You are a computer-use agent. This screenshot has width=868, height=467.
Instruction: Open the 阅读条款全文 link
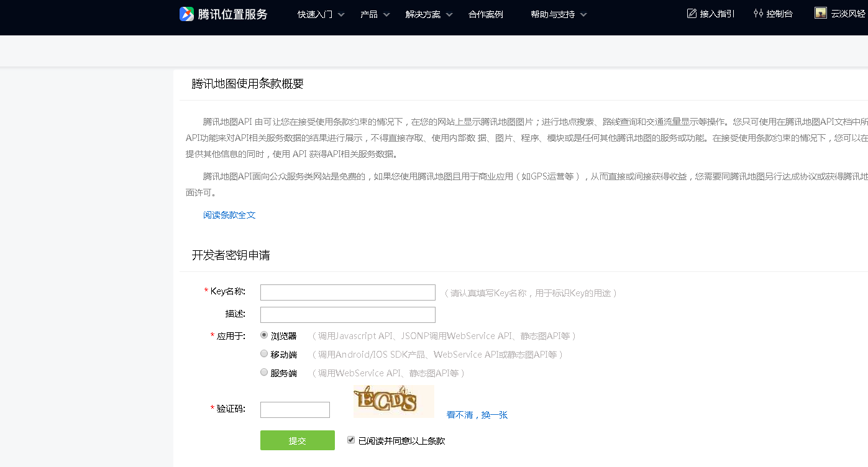(229, 215)
